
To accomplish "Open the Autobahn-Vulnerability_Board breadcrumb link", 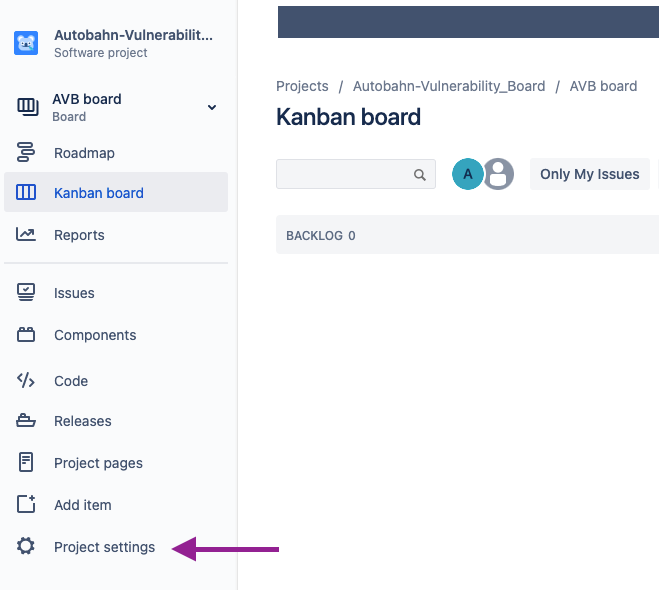I will 449,86.
